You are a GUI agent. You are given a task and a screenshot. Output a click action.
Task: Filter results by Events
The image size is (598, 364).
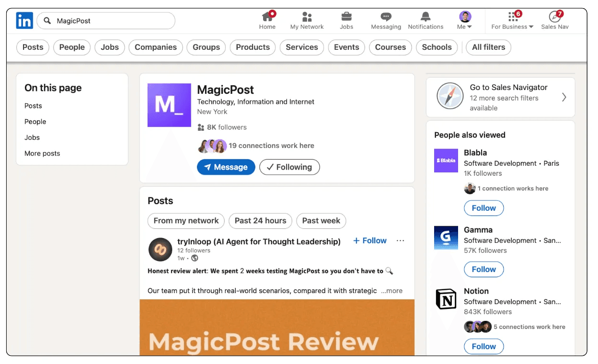(346, 47)
